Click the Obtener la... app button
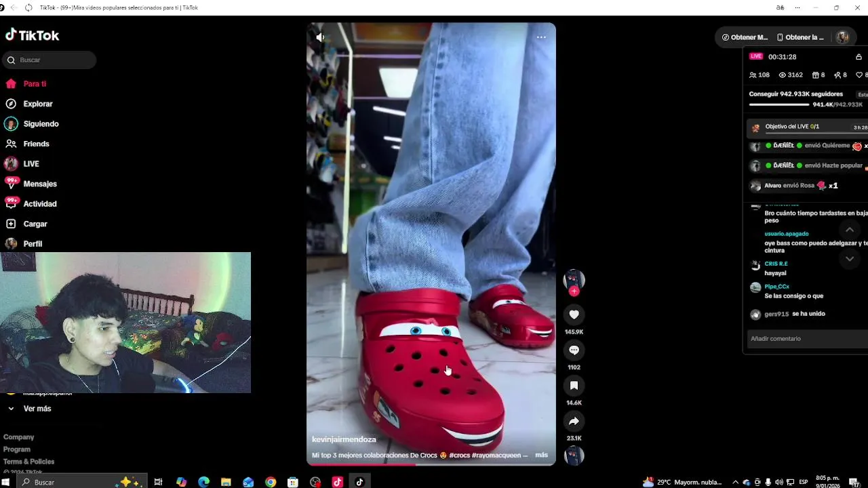The image size is (868, 488). point(800,37)
